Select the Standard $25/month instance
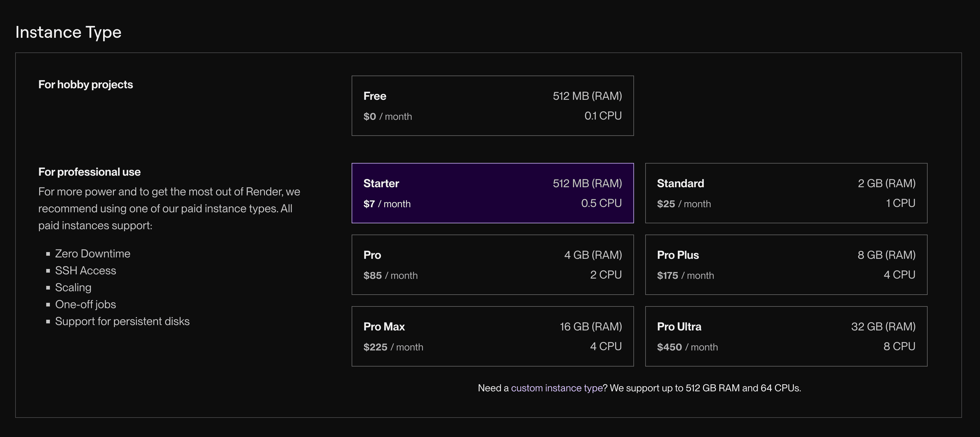 (x=786, y=193)
